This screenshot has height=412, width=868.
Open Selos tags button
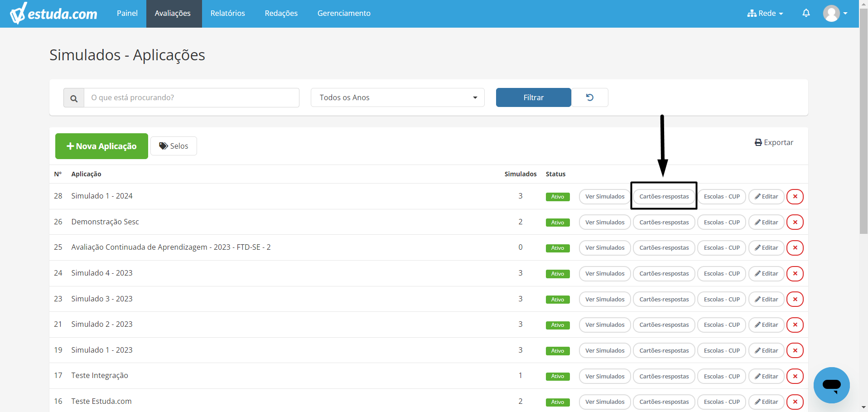[x=174, y=146]
